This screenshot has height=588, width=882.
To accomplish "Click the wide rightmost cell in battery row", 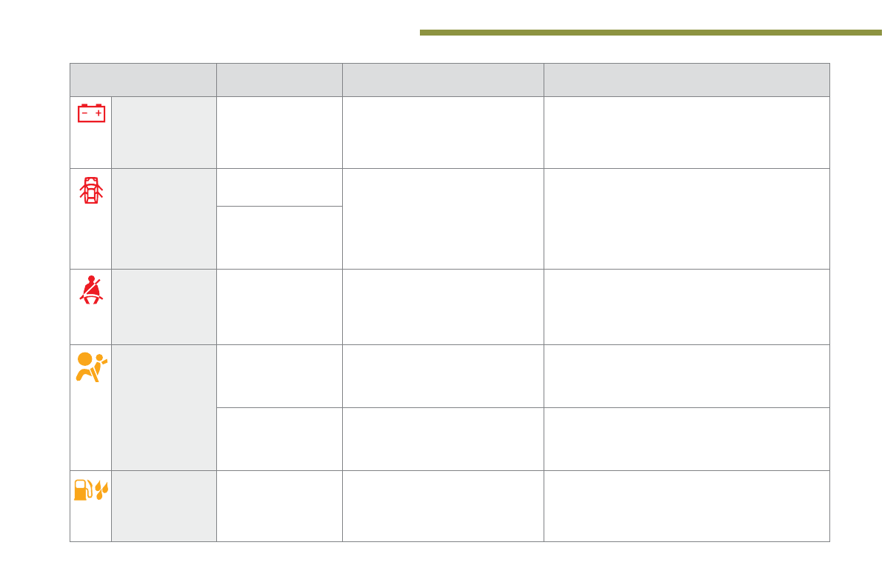I will 686,133.
